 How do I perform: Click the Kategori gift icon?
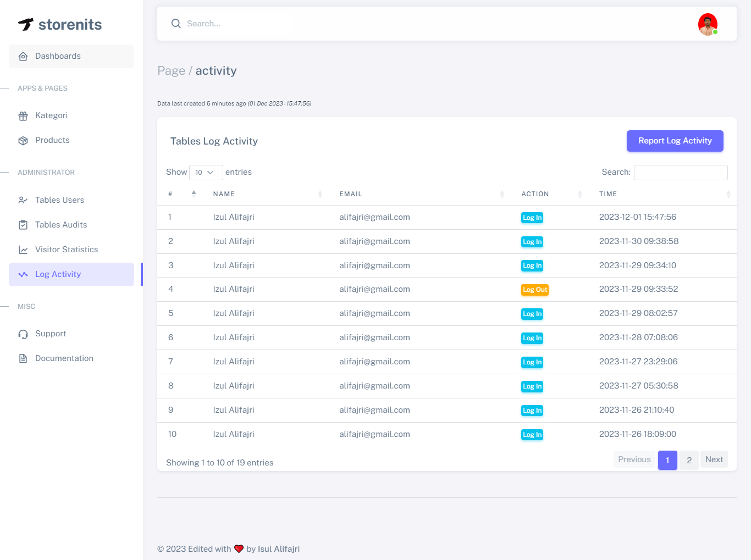click(23, 116)
